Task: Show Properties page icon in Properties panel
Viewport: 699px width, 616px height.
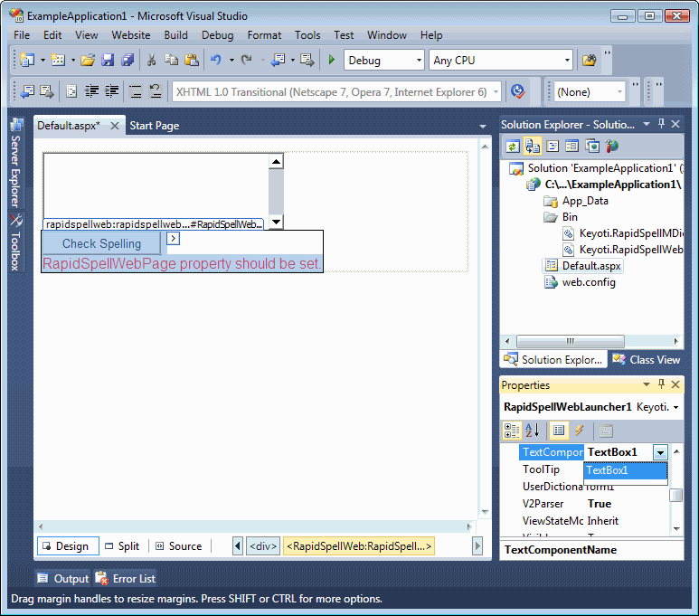Action: [x=559, y=431]
